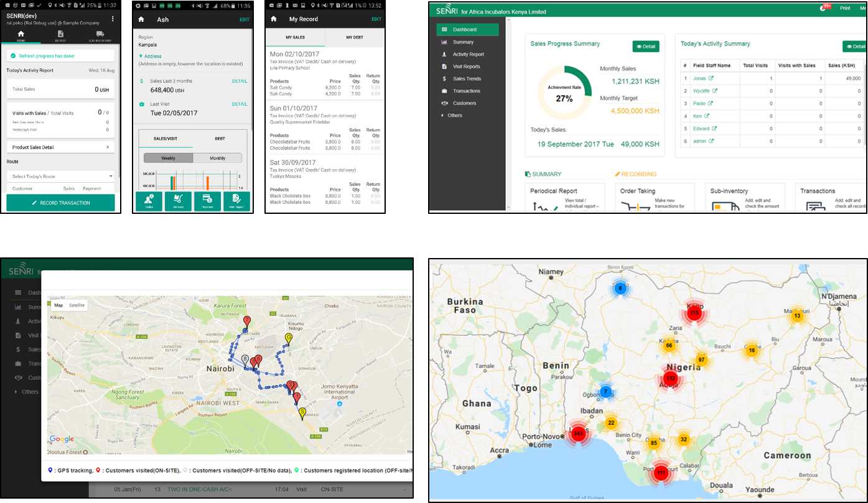The width and height of the screenshot is (868, 503).
Task: Open field staff Paolo external link
Action: [x=711, y=103]
